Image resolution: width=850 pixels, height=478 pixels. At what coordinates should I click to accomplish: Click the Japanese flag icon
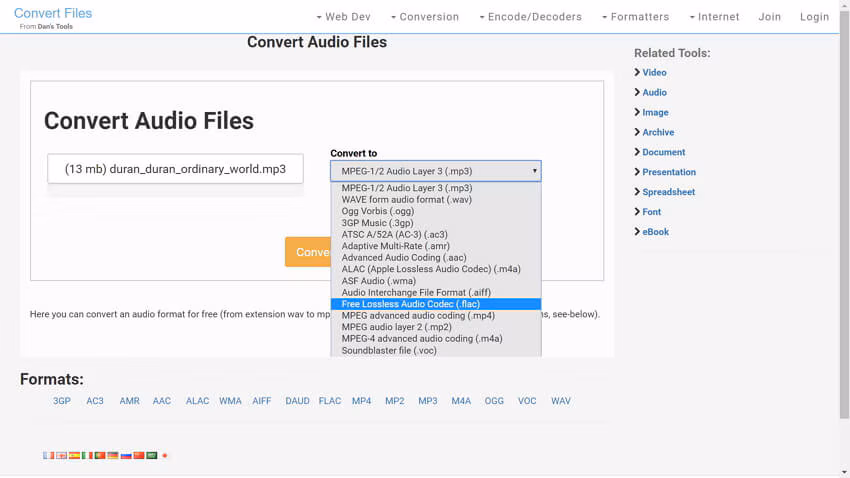(x=165, y=455)
